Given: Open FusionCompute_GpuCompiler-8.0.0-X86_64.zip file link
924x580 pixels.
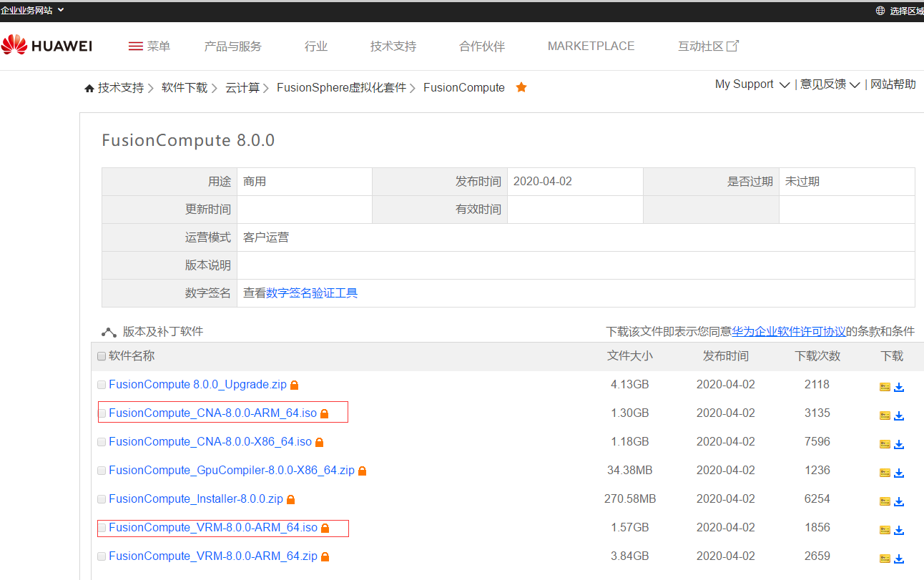Looking at the screenshot, I should (x=232, y=471).
